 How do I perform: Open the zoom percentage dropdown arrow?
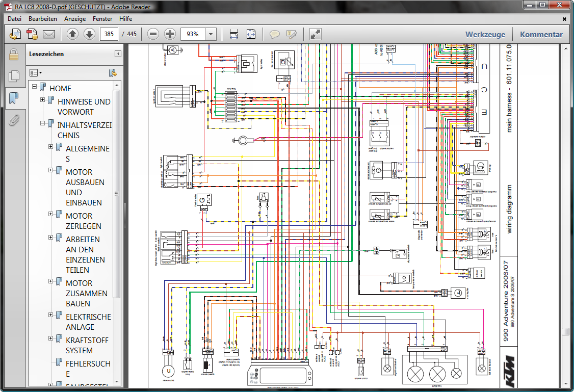[211, 34]
